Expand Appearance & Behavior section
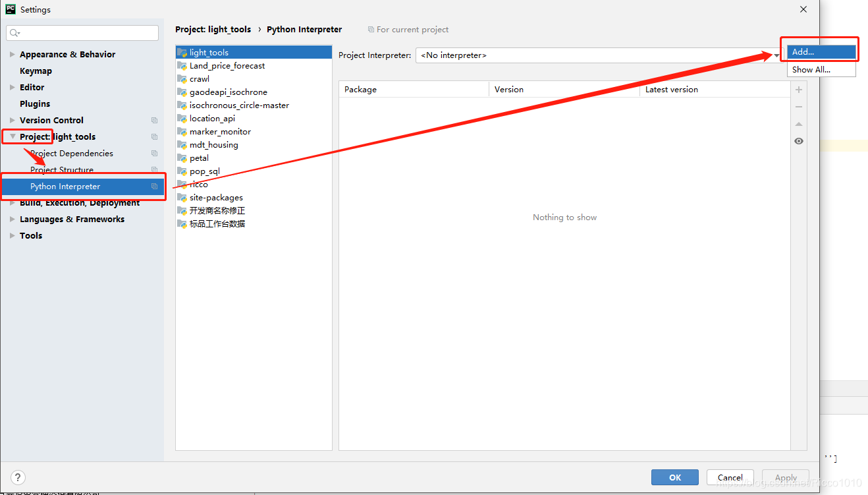Image resolution: width=868 pixels, height=495 pixels. click(13, 55)
